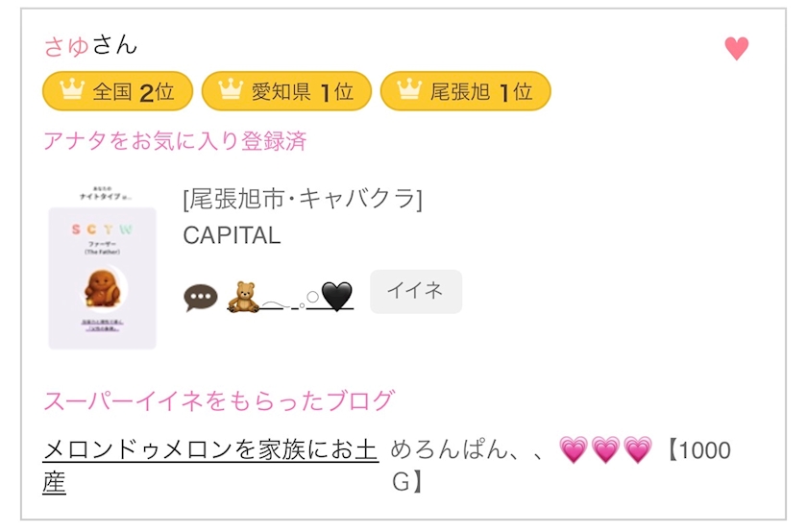Viewport: 807px width, 532px height.
Task: Select the 尾張旭 1位 ranking badge
Action: pyautogui.click(x=466, y=92)
